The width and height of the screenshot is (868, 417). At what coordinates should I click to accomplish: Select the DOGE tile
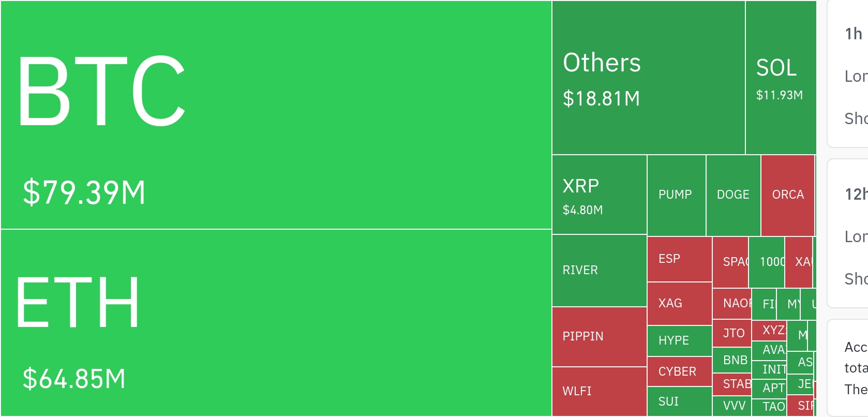pos(733,195)
